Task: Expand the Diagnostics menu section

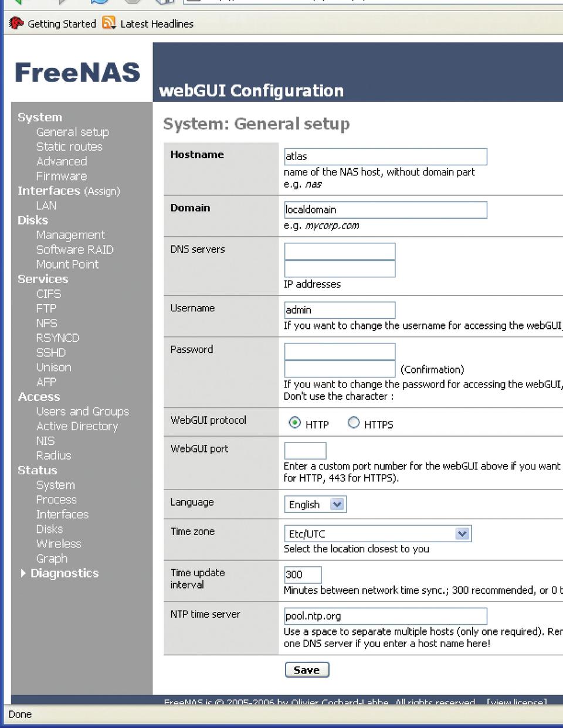Action: point(64,573)
